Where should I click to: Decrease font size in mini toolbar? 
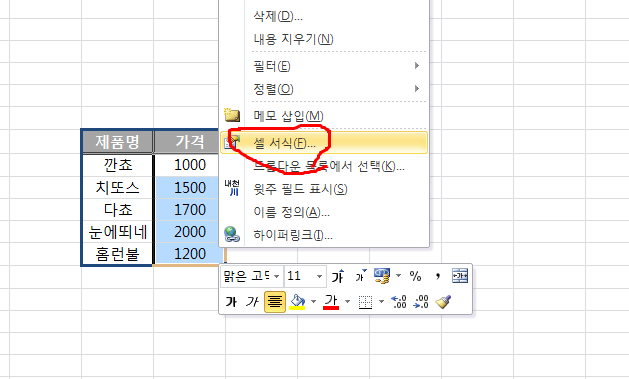(361, 276)
